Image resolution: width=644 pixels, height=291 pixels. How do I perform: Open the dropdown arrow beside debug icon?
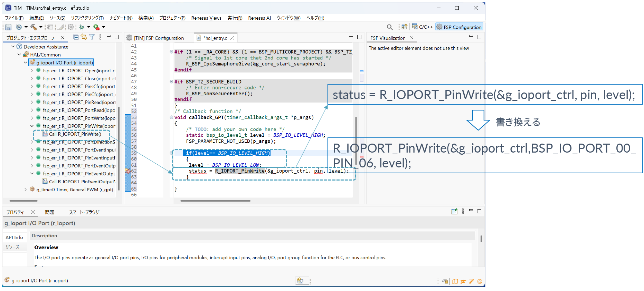(89, 27)
